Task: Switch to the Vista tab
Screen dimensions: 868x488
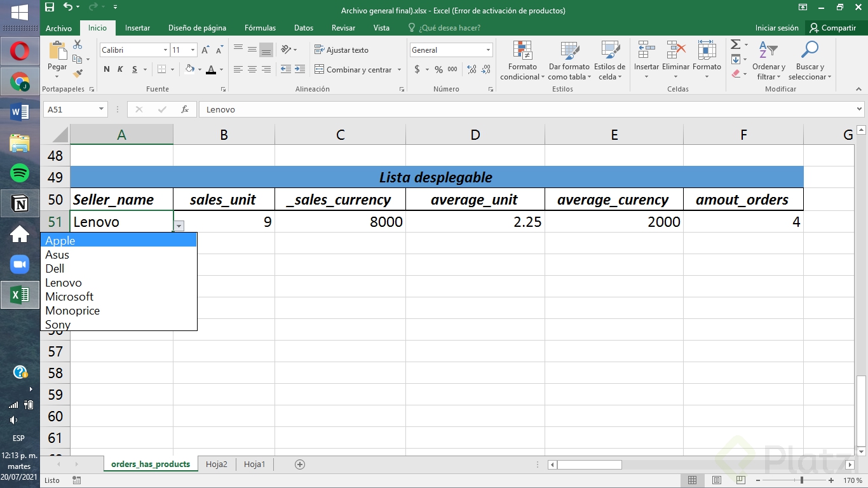Action: pyautogui.click(x=381, y=28)
